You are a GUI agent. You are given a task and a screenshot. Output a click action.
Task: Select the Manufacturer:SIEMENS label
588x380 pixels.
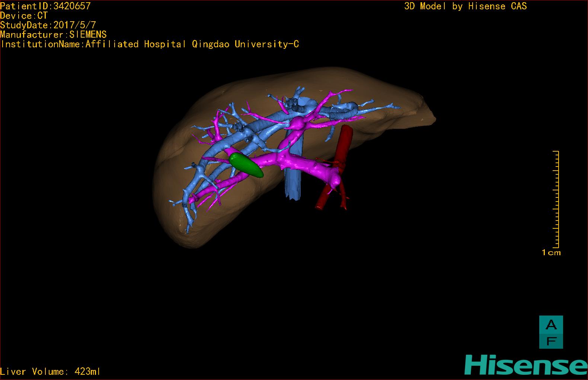[53, 35]
